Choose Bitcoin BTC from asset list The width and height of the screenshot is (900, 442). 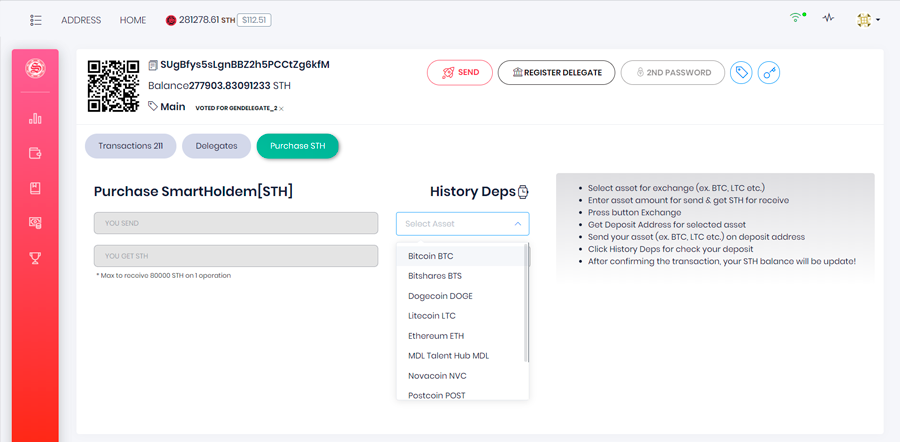click(461, 255)
